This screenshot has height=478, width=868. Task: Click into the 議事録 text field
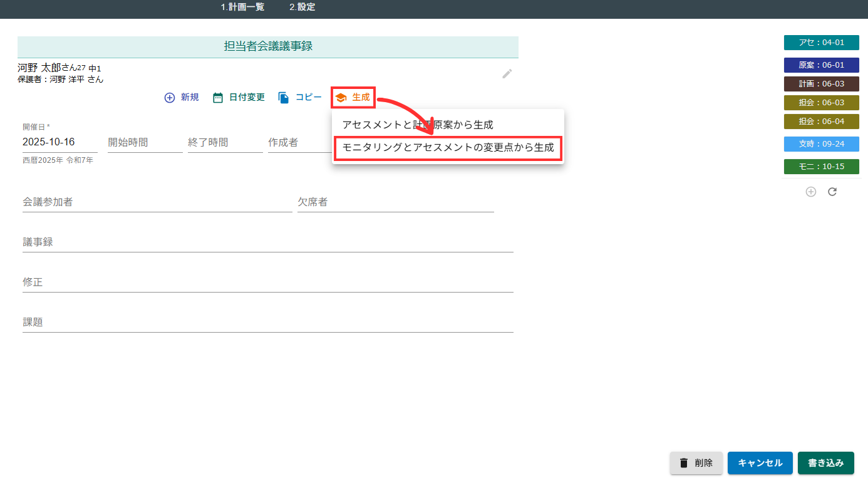coord(267,242)
